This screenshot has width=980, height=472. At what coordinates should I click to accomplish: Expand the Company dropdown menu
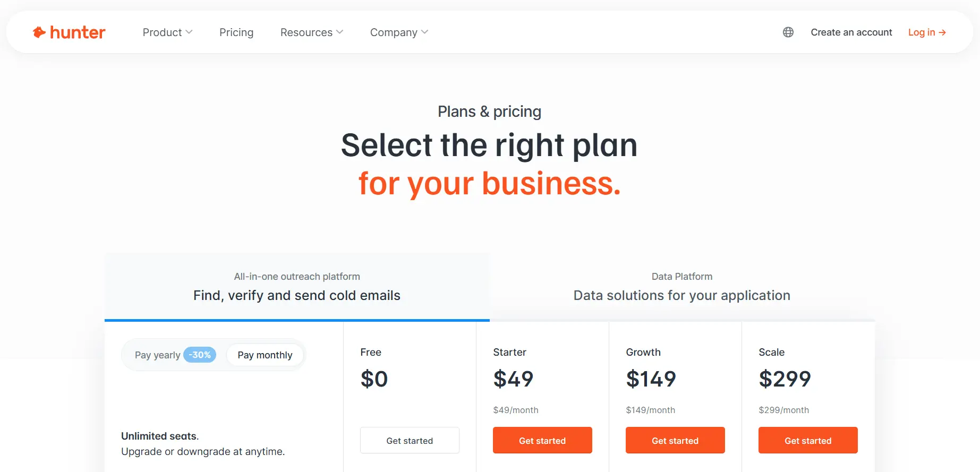(399, 32)
